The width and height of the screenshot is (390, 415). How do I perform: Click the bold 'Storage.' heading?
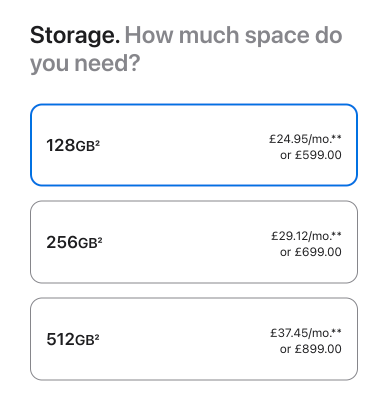pos(75,35)
